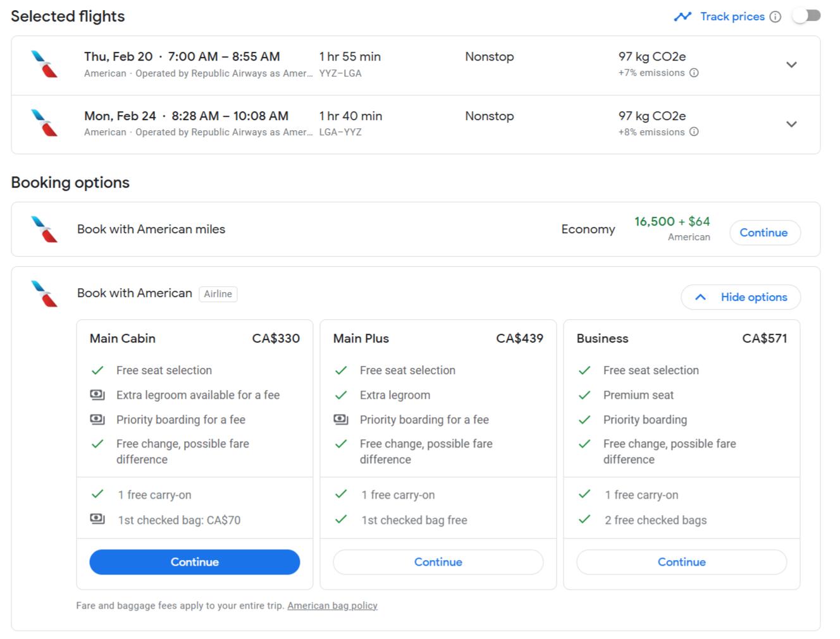Viewport: 840px width, 639px height.
Task: Expand details for the Thu, Feb 20 flight
Action: coord(791,64)
